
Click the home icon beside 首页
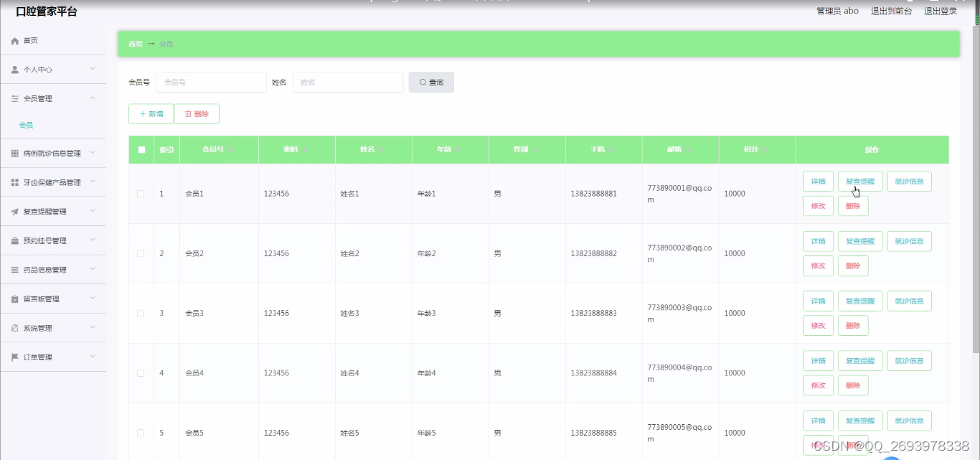(x=14, y=41)
